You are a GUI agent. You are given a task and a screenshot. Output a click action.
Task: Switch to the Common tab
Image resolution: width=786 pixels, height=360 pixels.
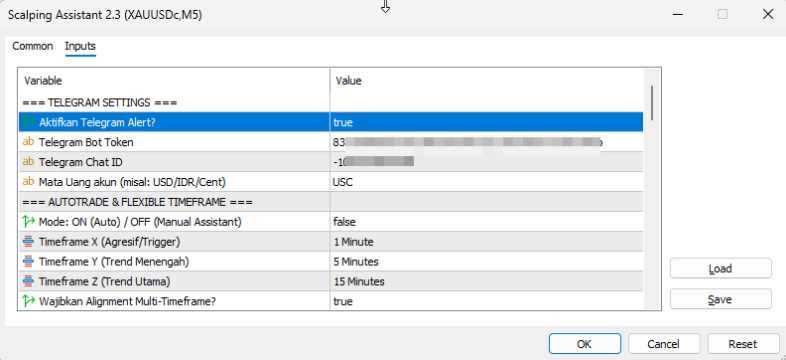click(33, 46)
